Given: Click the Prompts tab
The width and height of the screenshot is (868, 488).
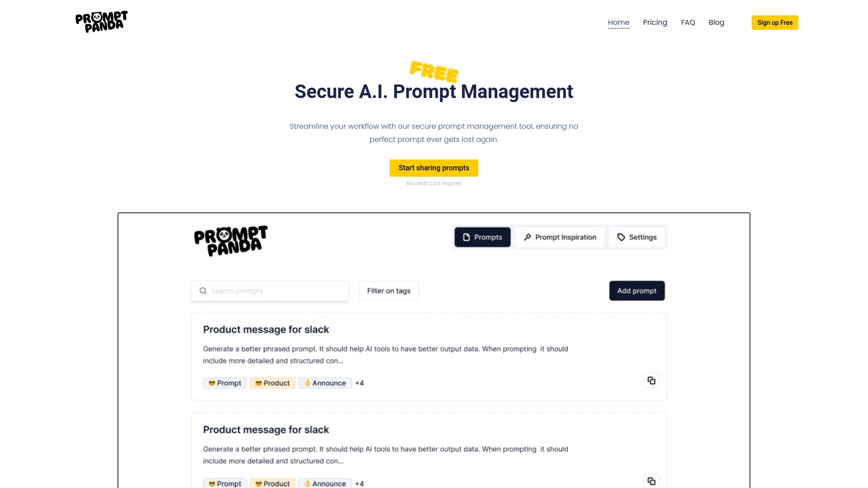Looking at the screenshot, I should [x=481, y=237].
